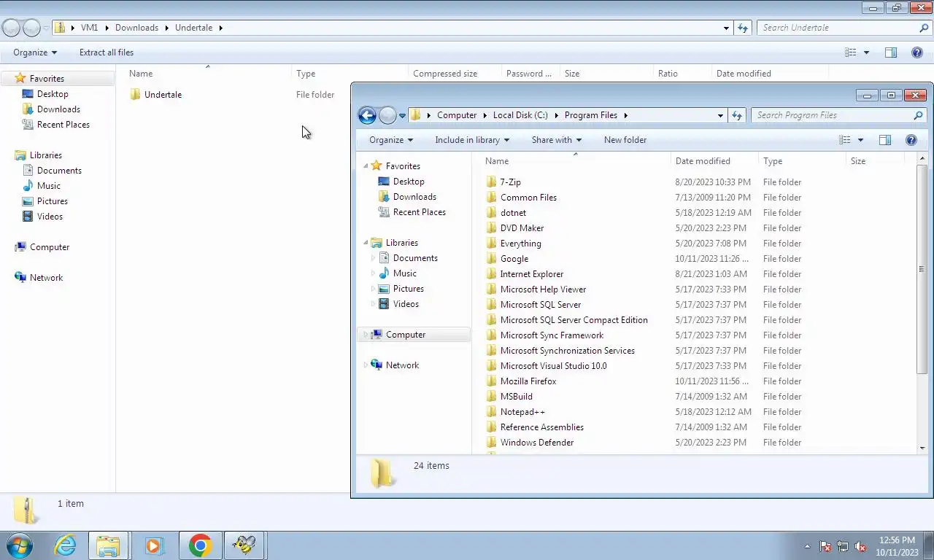
Task: Collapse Favorites in Program Files navigation pane
Action: (x=366, y=166)
